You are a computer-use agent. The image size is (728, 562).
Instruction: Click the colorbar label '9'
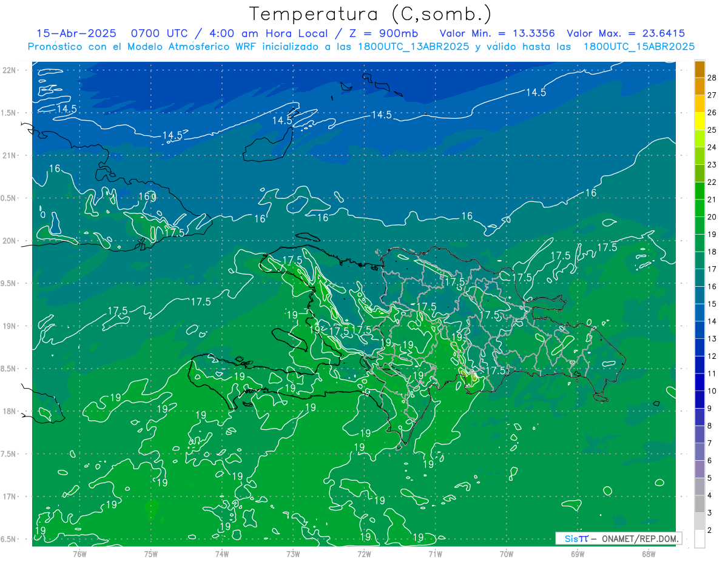710,409
